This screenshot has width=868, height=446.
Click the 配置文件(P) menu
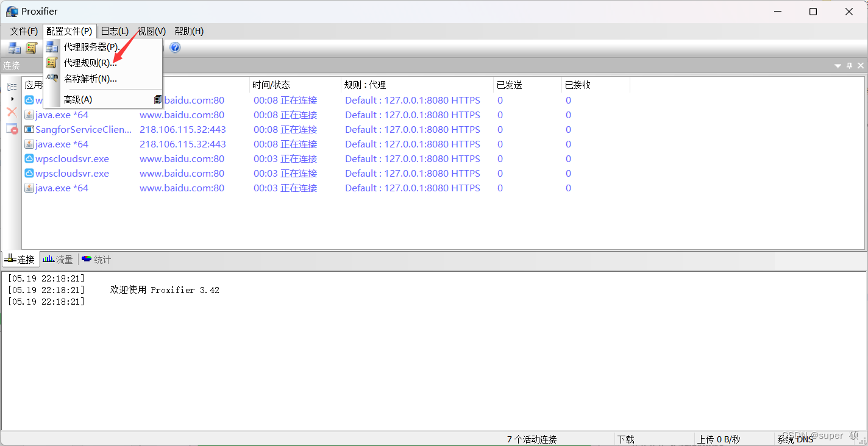click(x=69, y=31)
